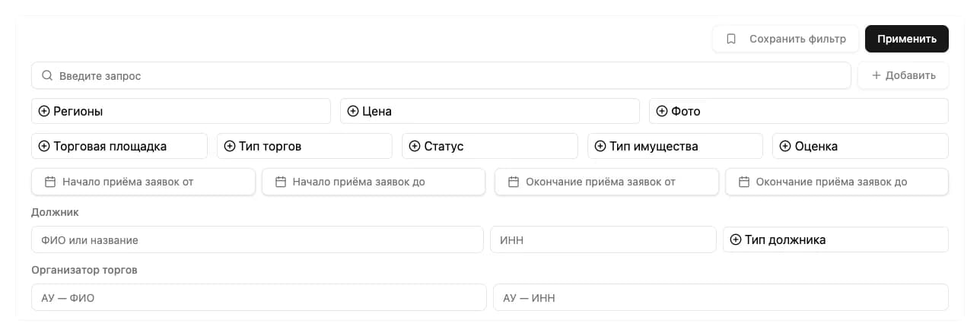Pick a date for Начало приёма заявок от
This screenshot has width=980, height=336.
[143, 182]
